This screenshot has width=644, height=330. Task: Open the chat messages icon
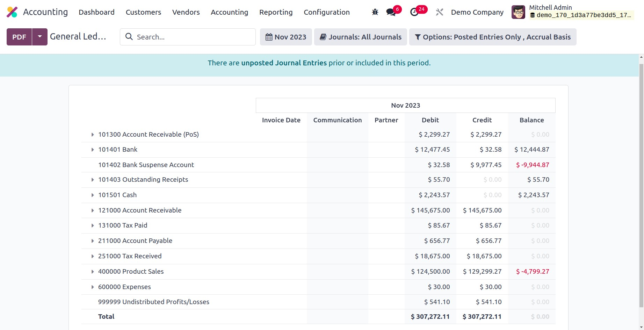pyautogui.click(x=391, y=12)
